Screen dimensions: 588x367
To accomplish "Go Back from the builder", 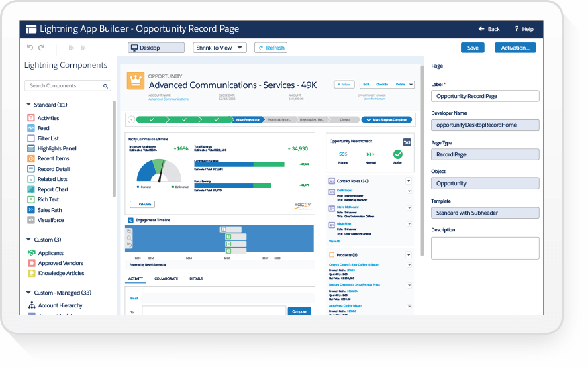I will [489, 29].
